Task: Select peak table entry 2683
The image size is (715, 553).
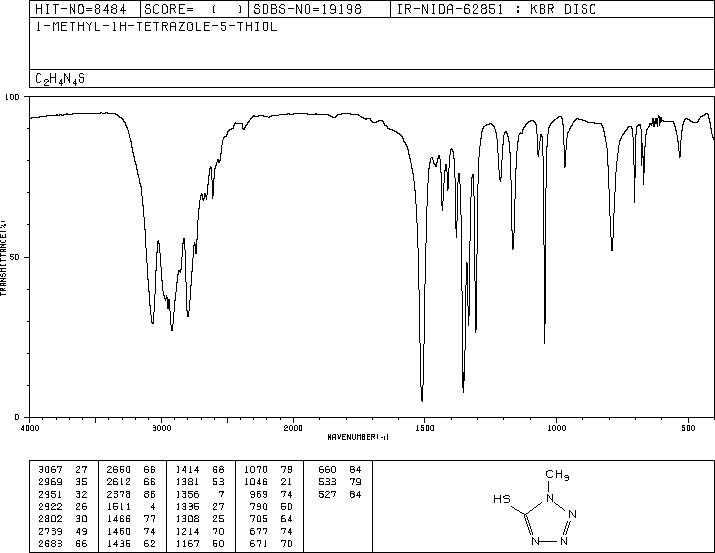Action: pyautogui.click(x=51, y=544)
